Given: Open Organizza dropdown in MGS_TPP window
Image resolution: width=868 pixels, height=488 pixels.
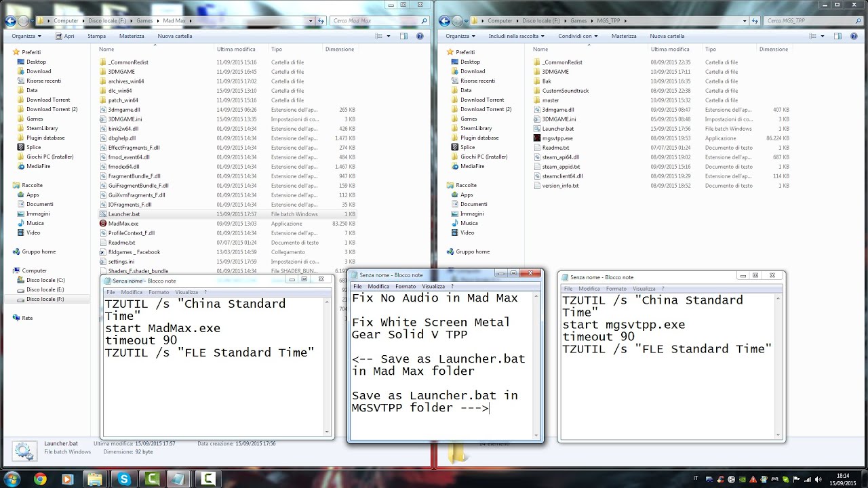Looking at the screenshot, I should click(460, 36).
